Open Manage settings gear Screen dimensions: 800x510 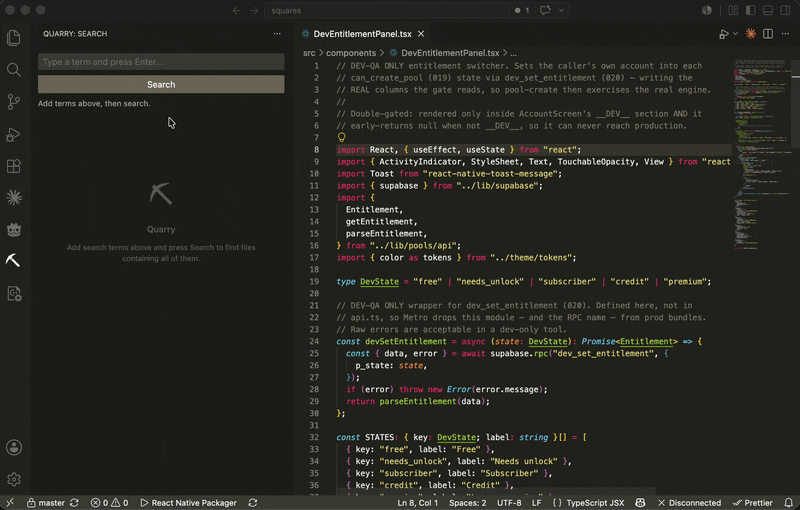point(14,479)
